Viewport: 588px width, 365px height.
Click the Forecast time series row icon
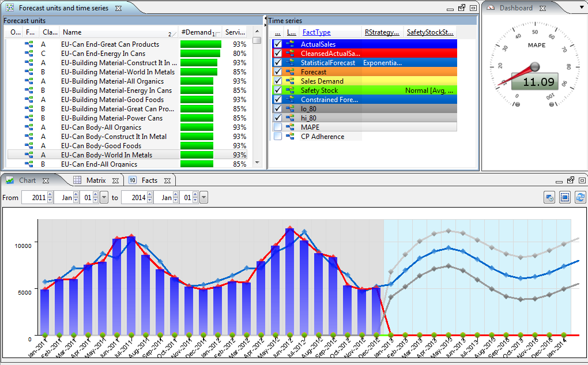[290, 72]
